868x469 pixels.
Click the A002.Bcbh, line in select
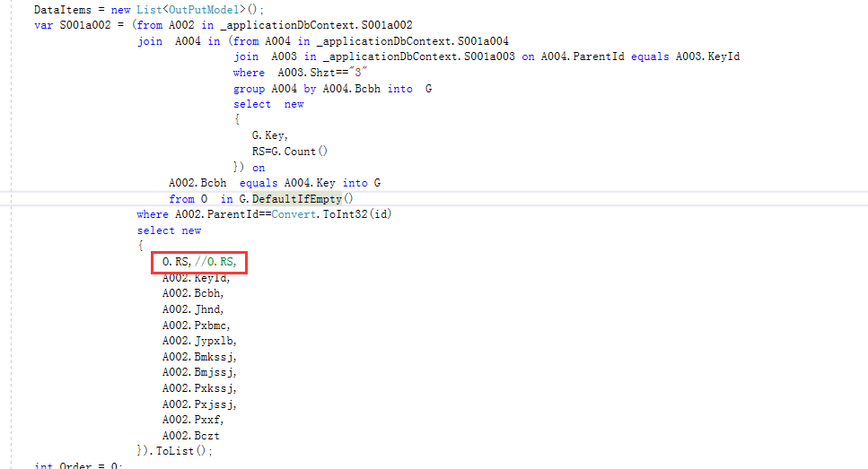[193, 293]
